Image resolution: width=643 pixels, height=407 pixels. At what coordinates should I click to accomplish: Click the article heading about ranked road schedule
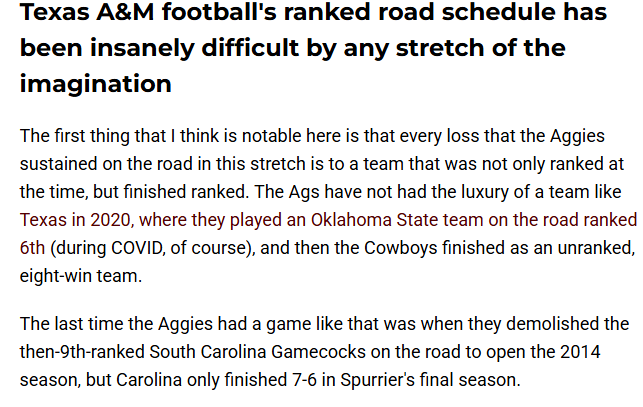point(313,48)
